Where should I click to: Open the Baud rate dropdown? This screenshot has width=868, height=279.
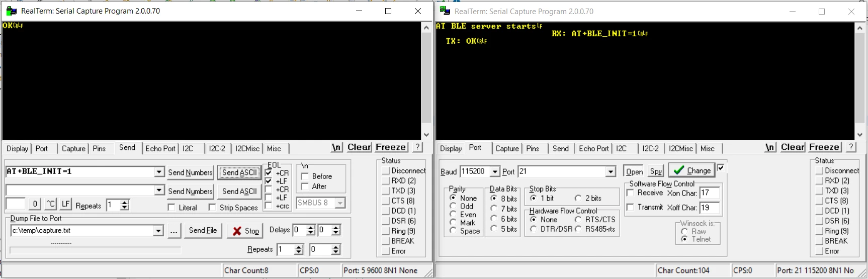tap(495, 172)
